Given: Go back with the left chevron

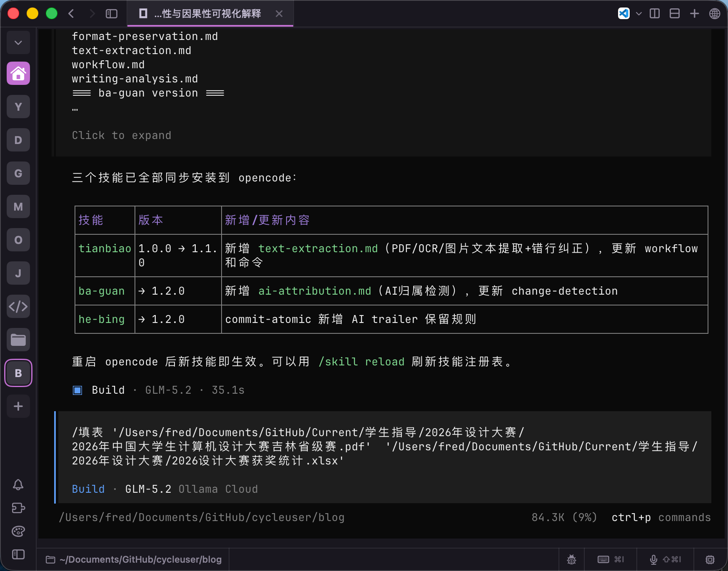Looking at the screenshot, I should click(x=71, y=14).
